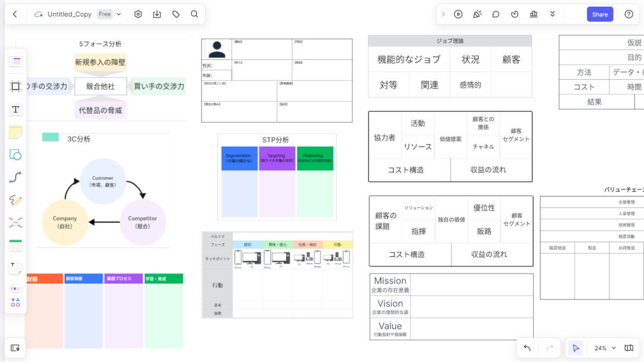The width and height of the screenshot is (644, 362).
Task: Select the sticky note tool
Action: (x=15, y=132)
